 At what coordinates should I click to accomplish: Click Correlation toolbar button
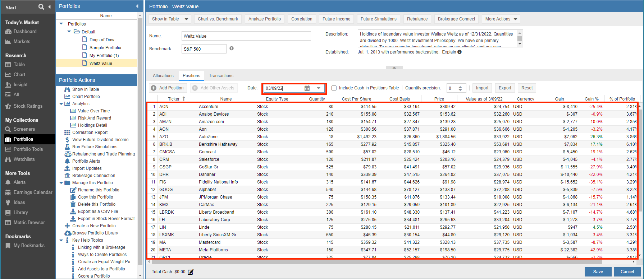click(302, 19)
